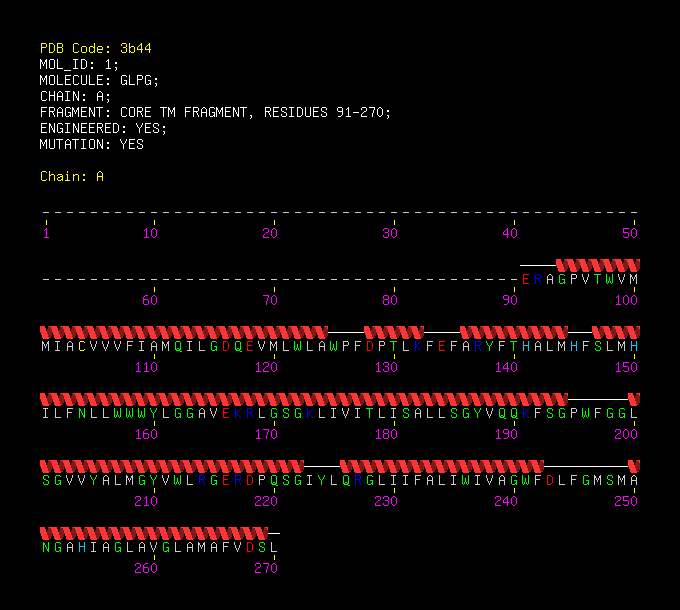
Task: Select sequence position label 250
Action: (x=626, y=501)
